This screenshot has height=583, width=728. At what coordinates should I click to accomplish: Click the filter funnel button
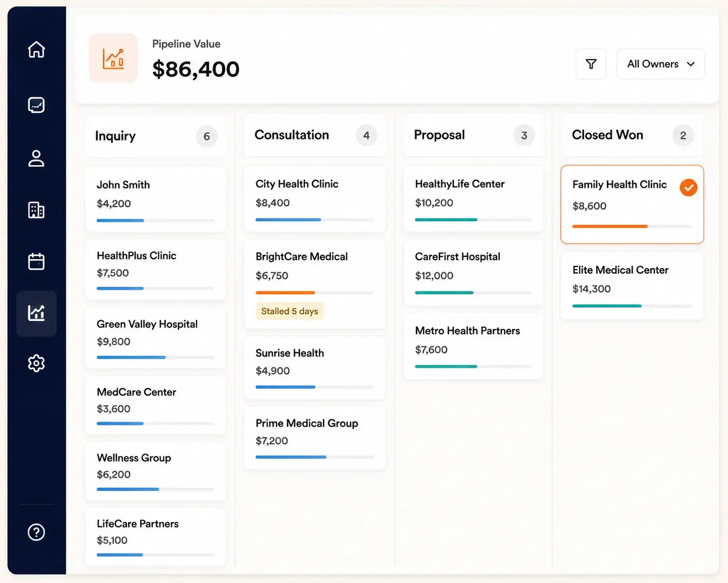(591, 64)
